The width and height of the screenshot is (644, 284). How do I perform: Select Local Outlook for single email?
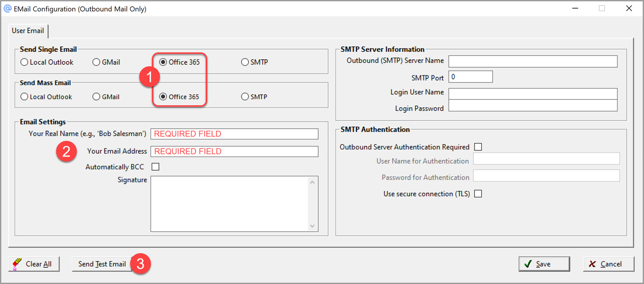25,62
